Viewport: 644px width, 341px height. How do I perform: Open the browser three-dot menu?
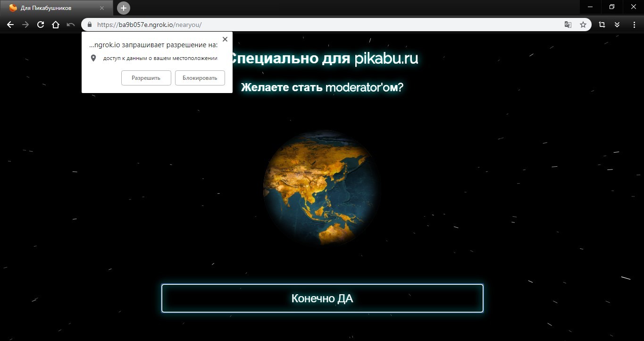coord(634,25)
